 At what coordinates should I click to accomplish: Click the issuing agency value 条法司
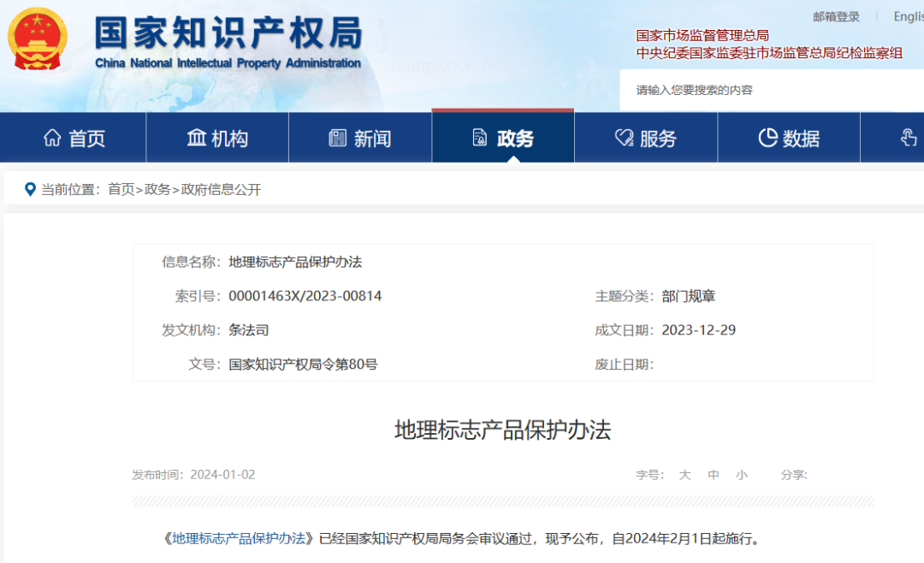tap(249, 330)
